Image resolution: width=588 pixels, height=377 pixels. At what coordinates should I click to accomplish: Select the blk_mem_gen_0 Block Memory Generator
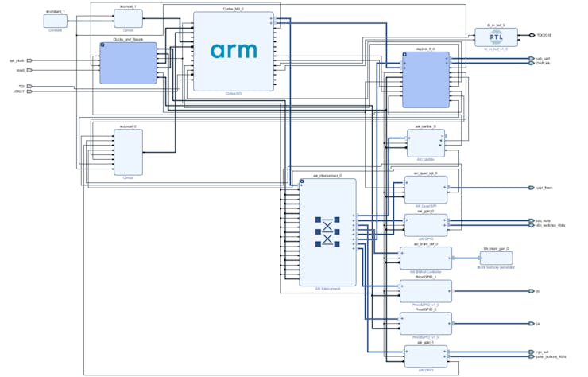pyautogui.click(x=496, y=258)
